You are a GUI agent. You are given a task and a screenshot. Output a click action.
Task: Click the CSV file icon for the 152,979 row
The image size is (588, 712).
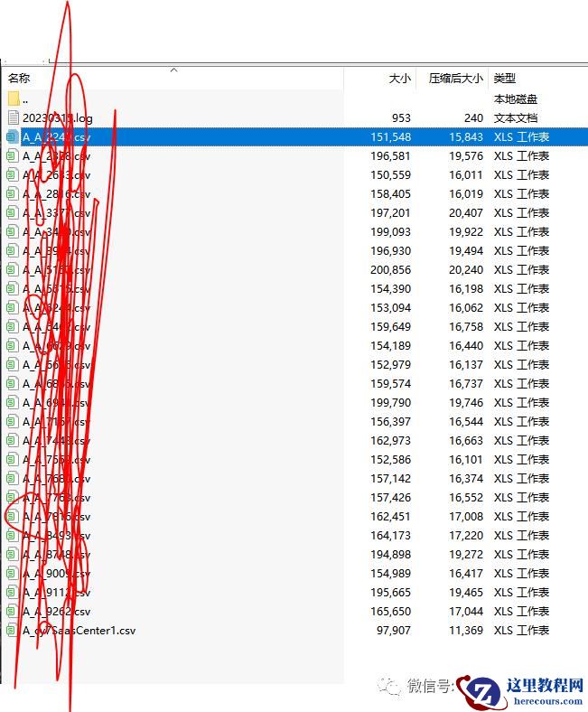12,365
